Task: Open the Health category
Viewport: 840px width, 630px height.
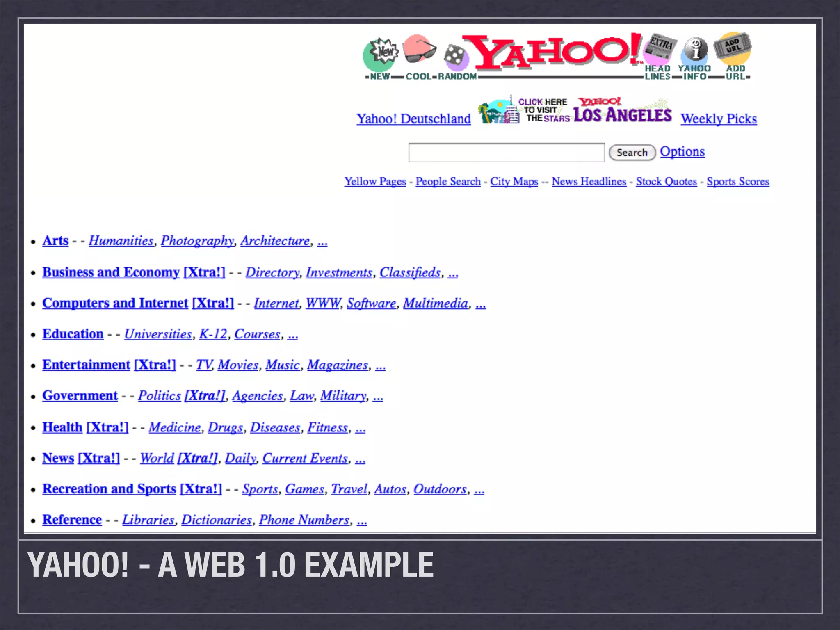Action: (x=62, y=427)
